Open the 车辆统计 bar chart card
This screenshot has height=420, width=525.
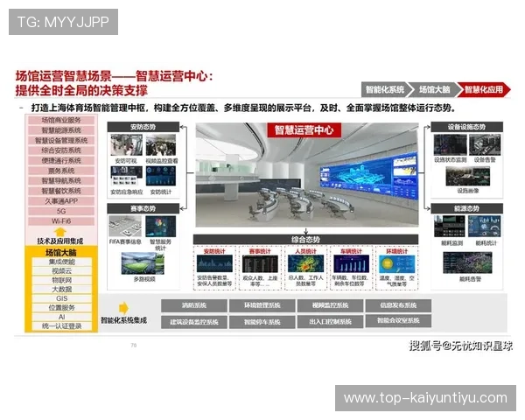coord(351,267)
